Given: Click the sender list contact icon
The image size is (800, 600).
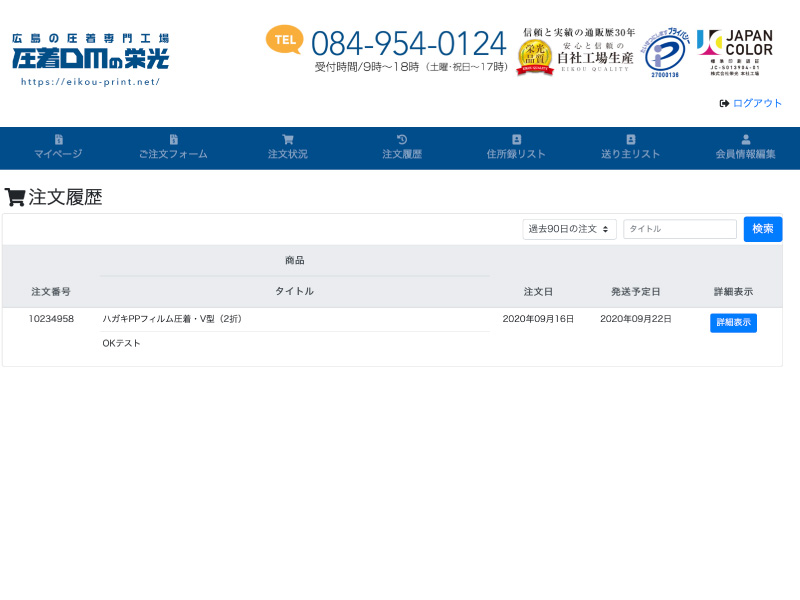Looking at the screenshot, I should pyautogui.click(x=631, y=139).
